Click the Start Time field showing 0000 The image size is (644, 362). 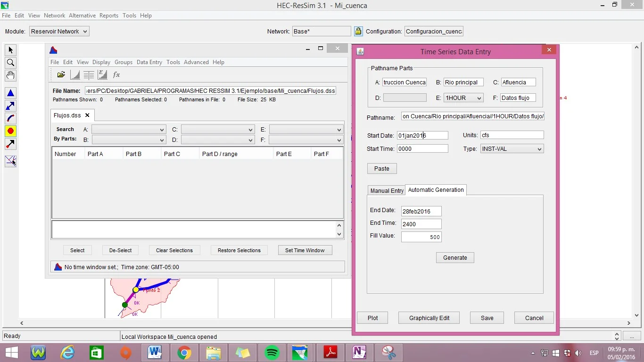click(422, 148)
